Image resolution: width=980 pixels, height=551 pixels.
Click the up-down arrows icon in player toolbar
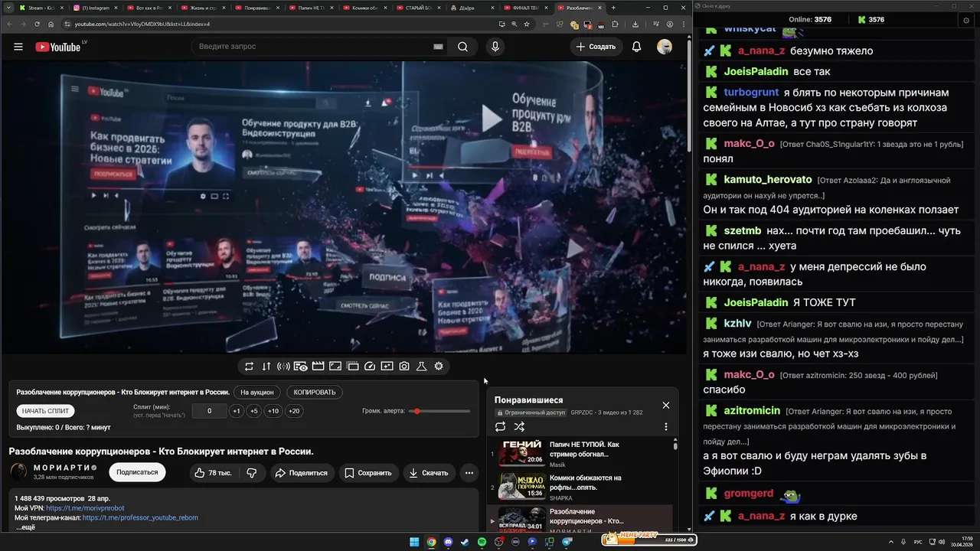266,367
